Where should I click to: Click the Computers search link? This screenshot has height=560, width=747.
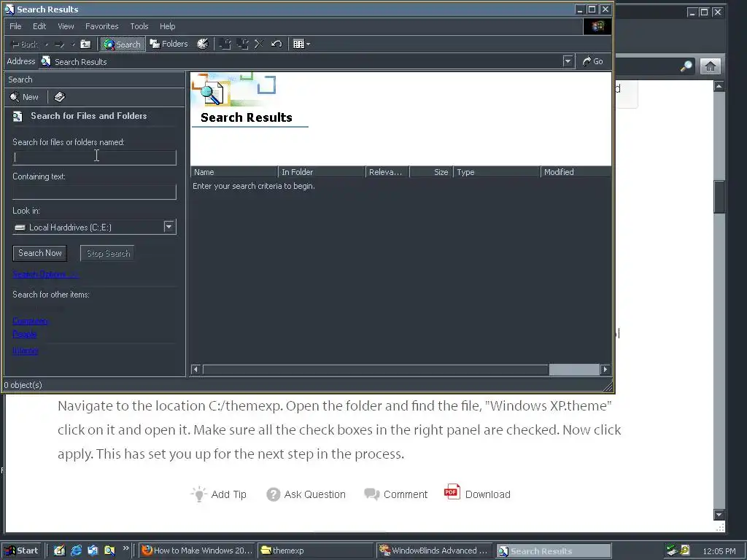click(x=30, y=321)
